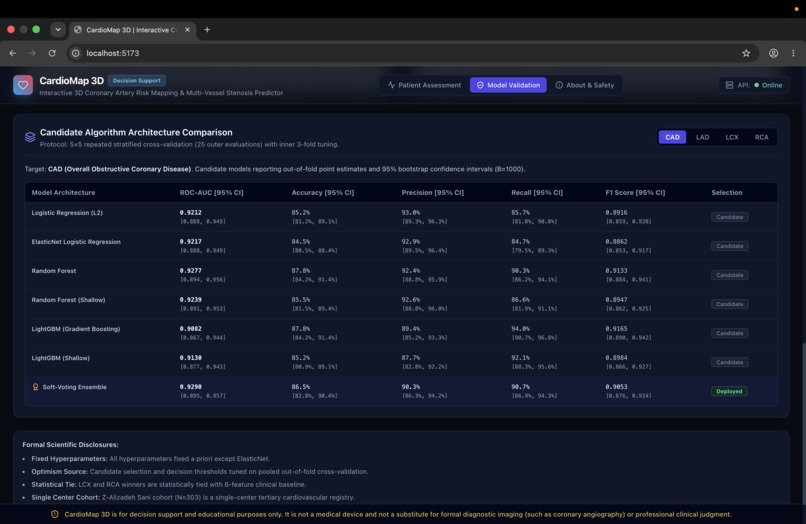Click the CardioMap 3D heart logo icon
This screenshot has width=806, height=524.
coord(23,85)
